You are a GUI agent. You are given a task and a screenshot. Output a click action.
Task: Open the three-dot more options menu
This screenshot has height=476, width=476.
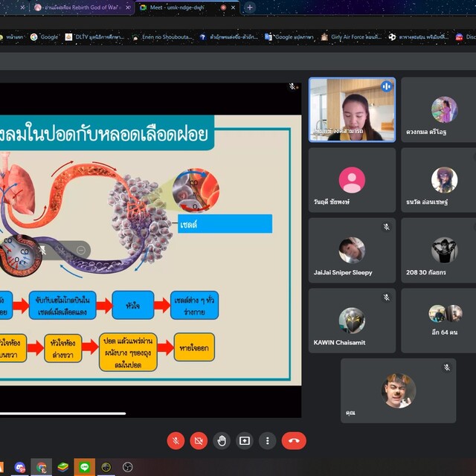267,440
